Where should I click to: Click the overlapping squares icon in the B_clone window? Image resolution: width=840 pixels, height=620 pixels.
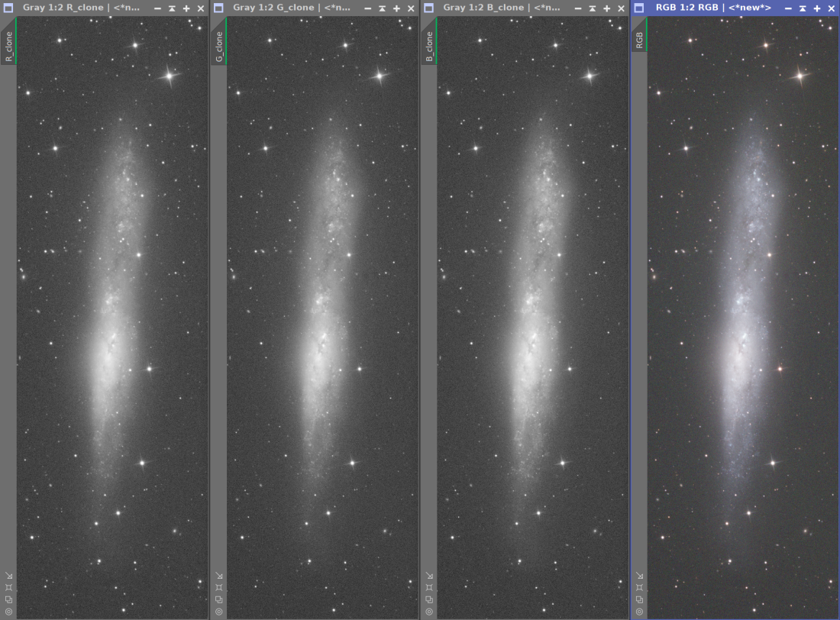click(429, 599)
